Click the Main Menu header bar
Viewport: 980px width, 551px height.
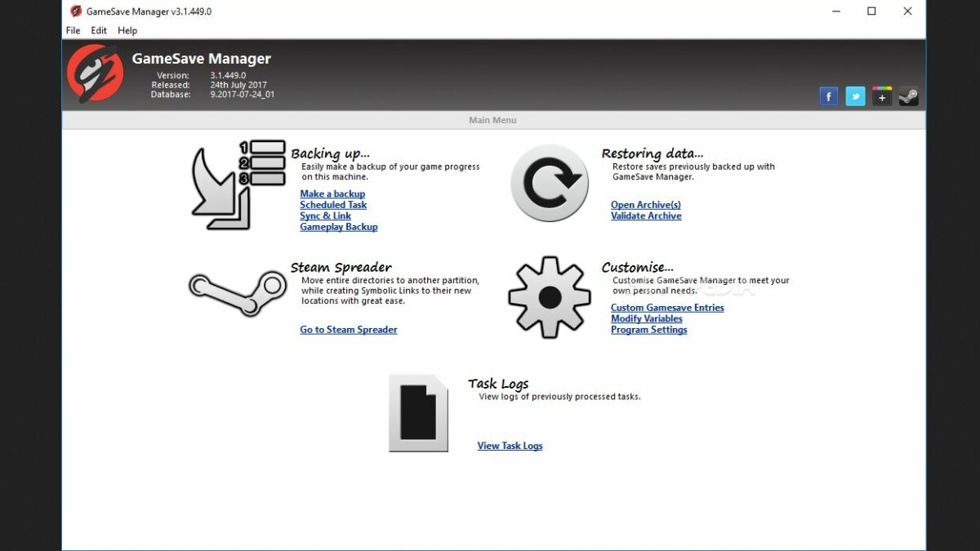click(x=492, y=120)
